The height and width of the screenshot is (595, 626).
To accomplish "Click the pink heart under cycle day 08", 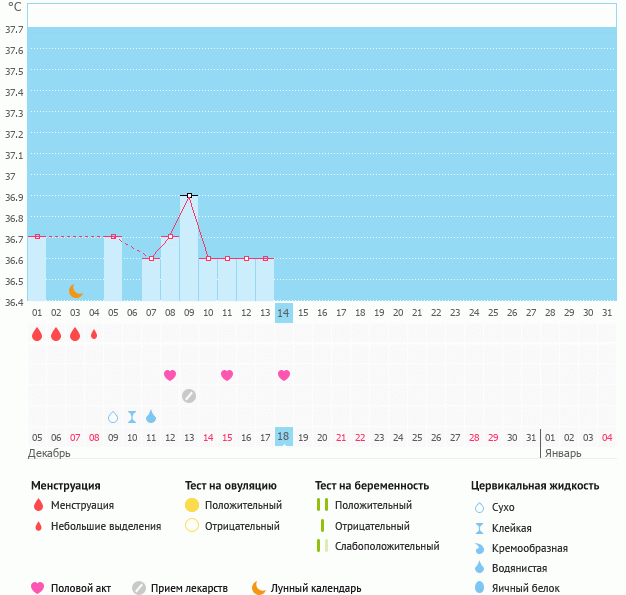I will coord(170,375).
